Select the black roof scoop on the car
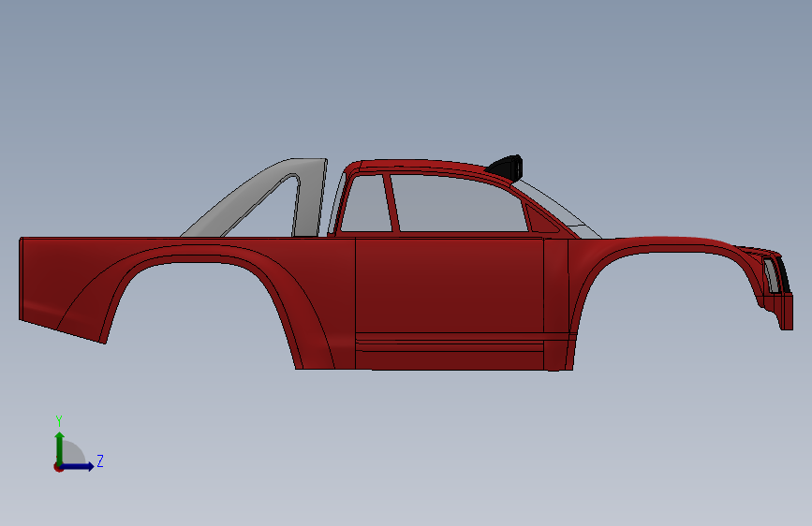Screen dimensions: 812x526 coord(505,168)
